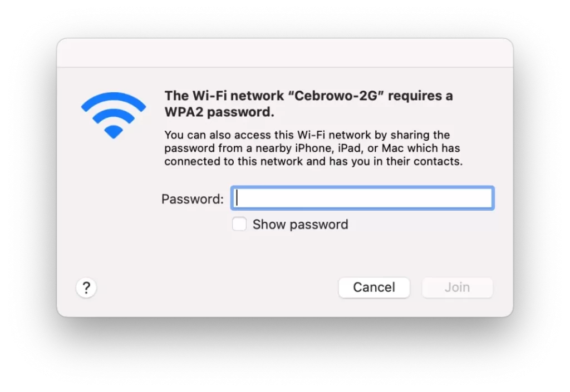Click the sharing password description paragraph
The image size is (570, 392).
[313, 148]
